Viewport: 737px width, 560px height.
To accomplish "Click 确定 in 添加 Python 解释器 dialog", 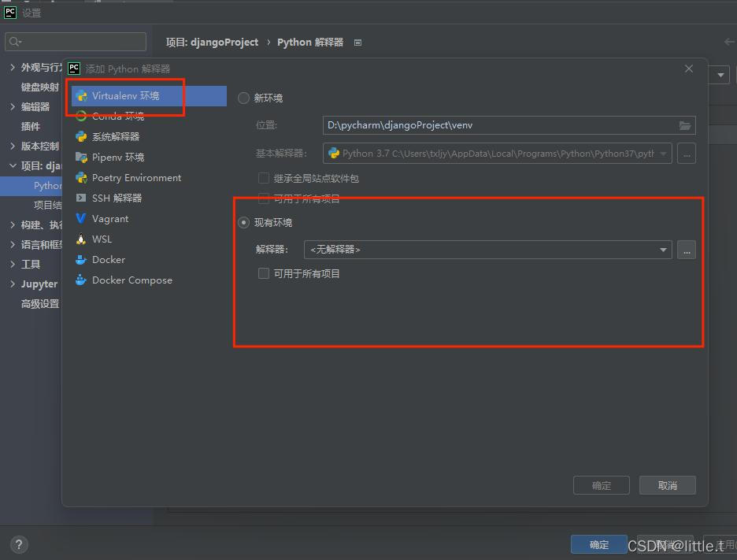I will pos(601,485).
